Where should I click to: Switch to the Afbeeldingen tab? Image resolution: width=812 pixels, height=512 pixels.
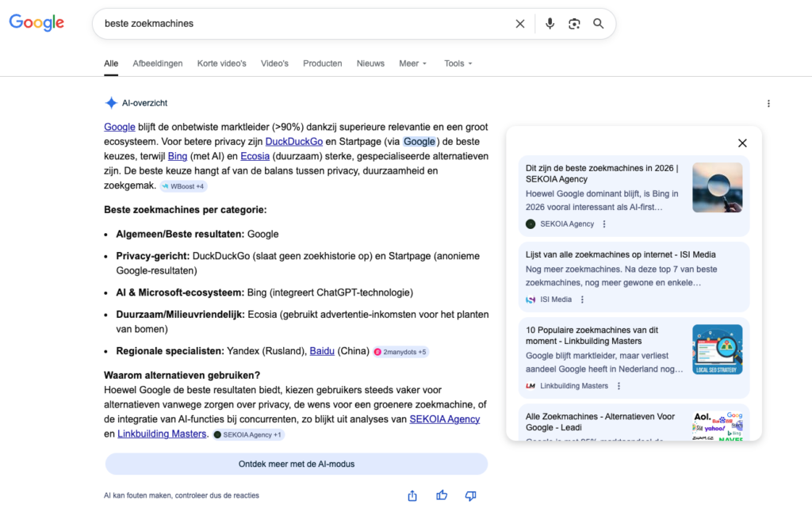click(158, 63)
